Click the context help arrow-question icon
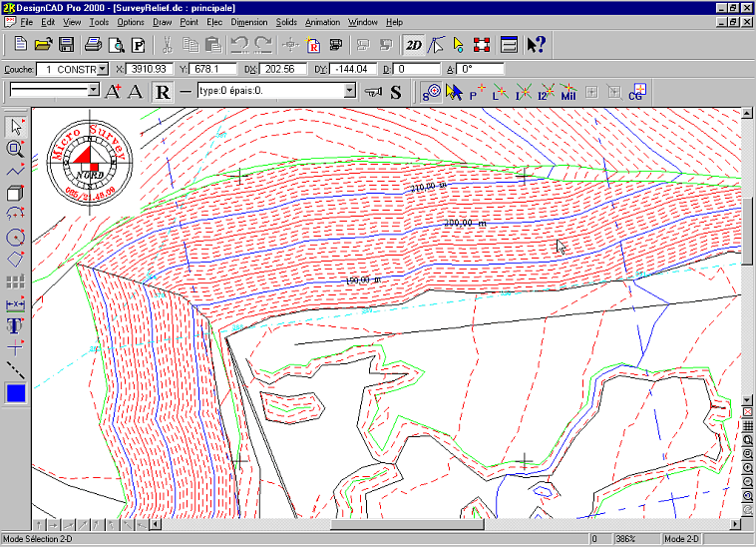Image resolution: width=756 pixels, height=548 pixels. coord(536,44)
